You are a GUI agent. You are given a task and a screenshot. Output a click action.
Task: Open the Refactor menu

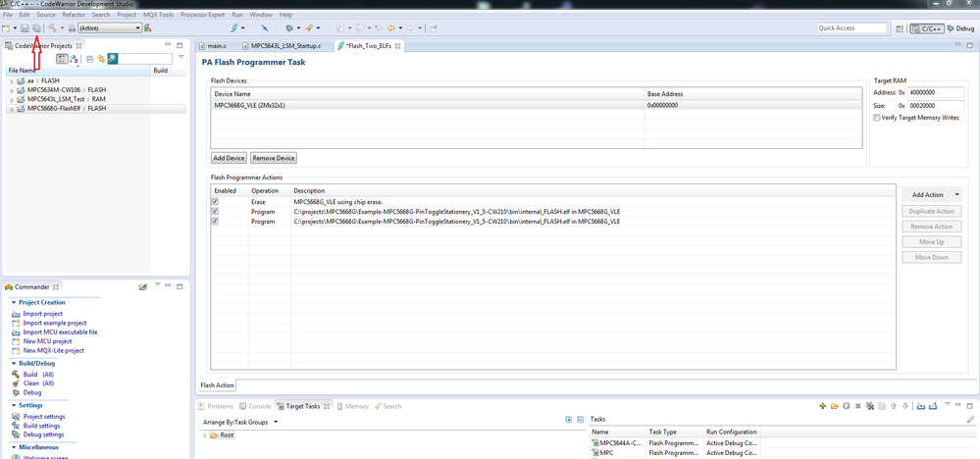coord(74,15)
